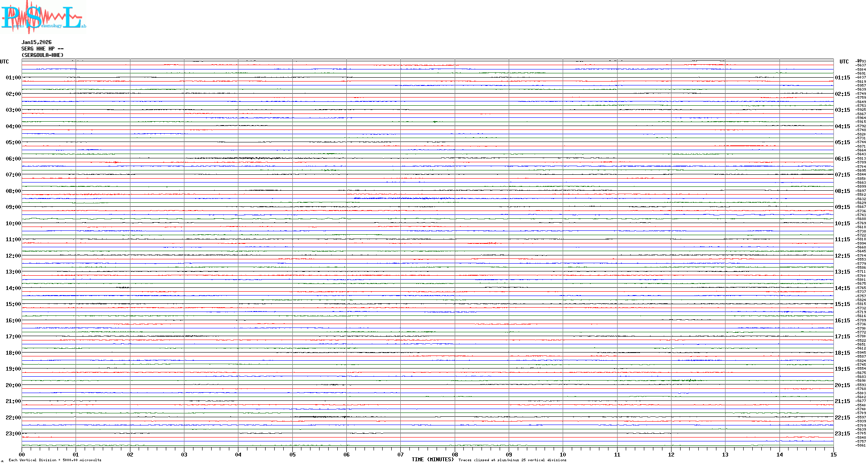Click the right UTC axis header
Viewport: 868px width, 466px height.
pyautogui.click(x=844, y=62)
